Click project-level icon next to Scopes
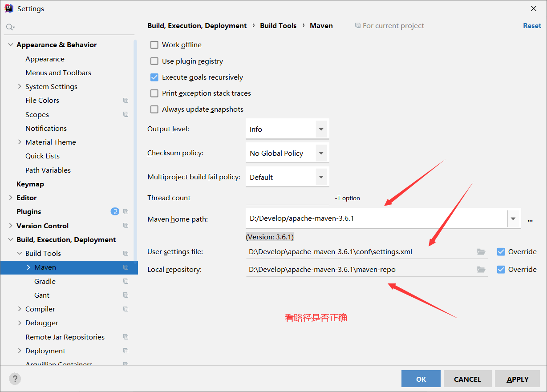This screenshot has width=547, height=392. click(x=126, y=114)
